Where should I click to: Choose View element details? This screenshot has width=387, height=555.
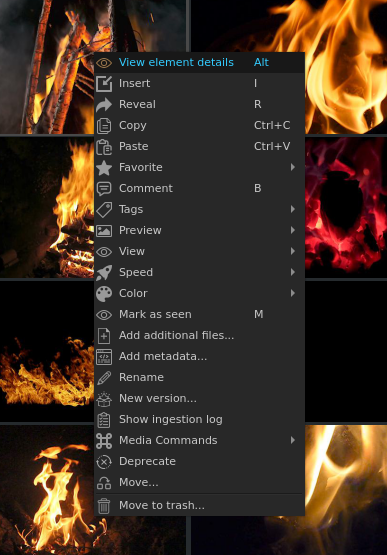[199, 63]
